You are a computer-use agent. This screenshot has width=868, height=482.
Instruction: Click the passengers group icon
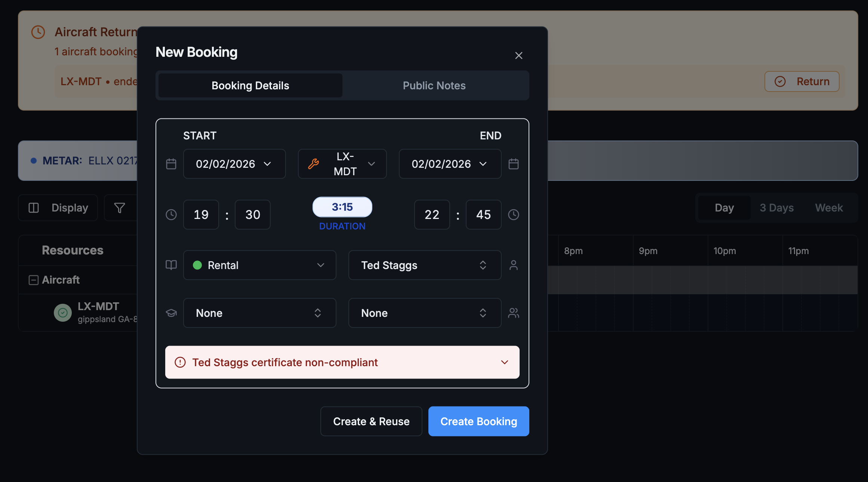tap(514, 313)
